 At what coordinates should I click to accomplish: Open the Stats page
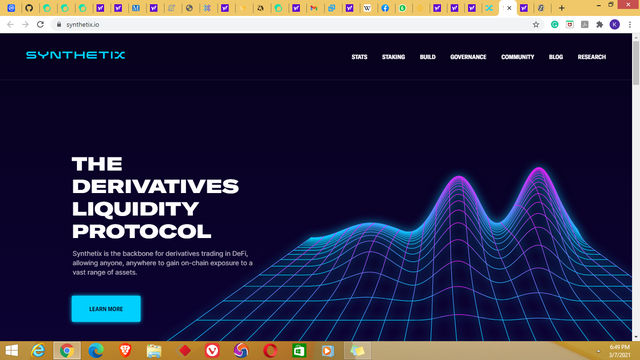[x=360, y=57]
